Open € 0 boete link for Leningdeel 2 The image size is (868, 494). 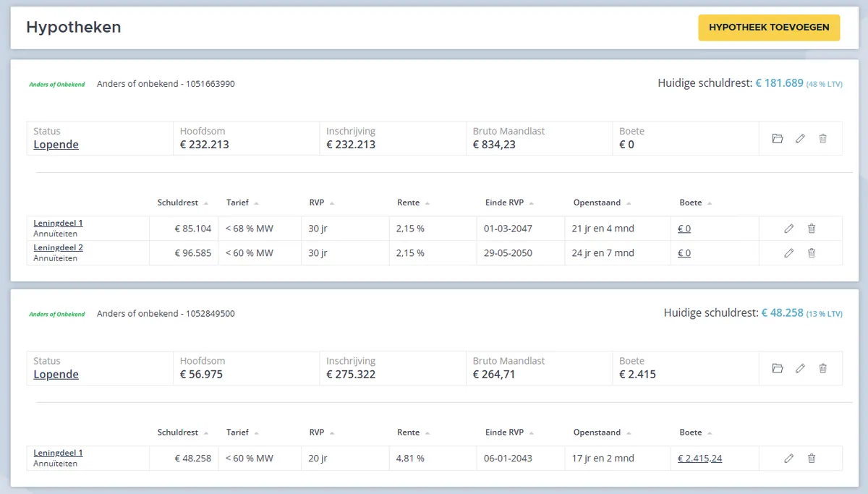684,253
